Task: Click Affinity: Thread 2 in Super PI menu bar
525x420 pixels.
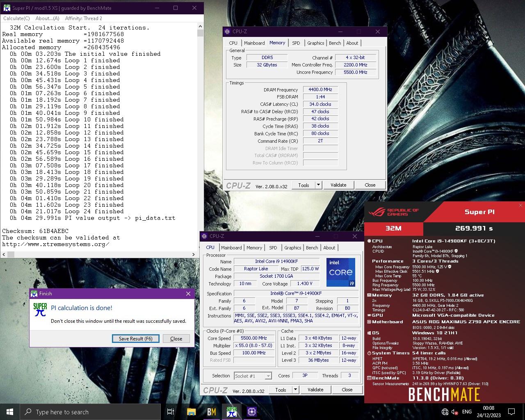Action: click(84, 18)
